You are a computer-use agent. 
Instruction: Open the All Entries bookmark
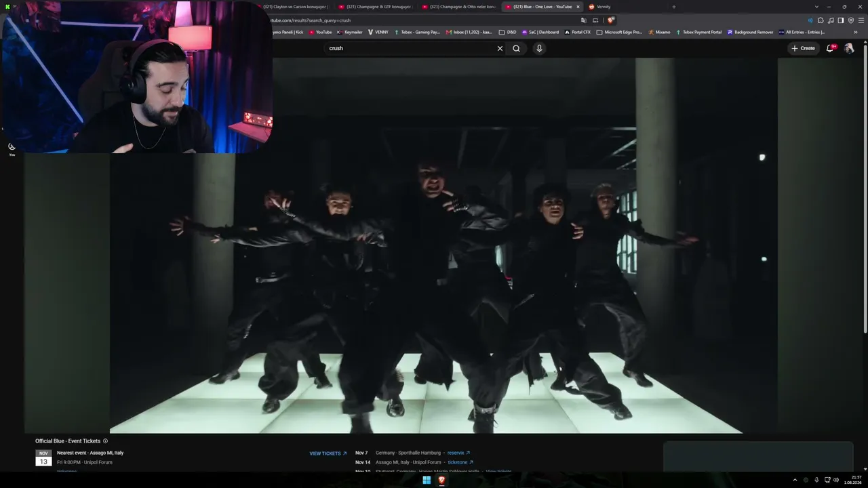[802, 32]
